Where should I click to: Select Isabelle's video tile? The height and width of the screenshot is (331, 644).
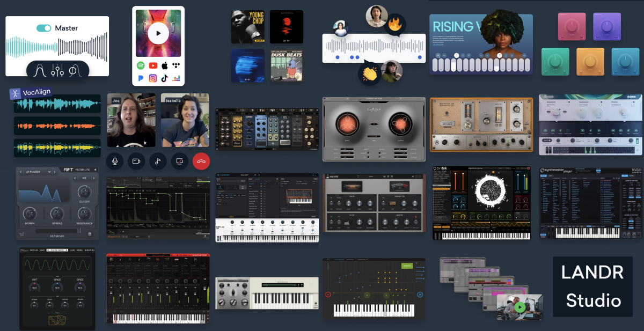tap(185, 120)
